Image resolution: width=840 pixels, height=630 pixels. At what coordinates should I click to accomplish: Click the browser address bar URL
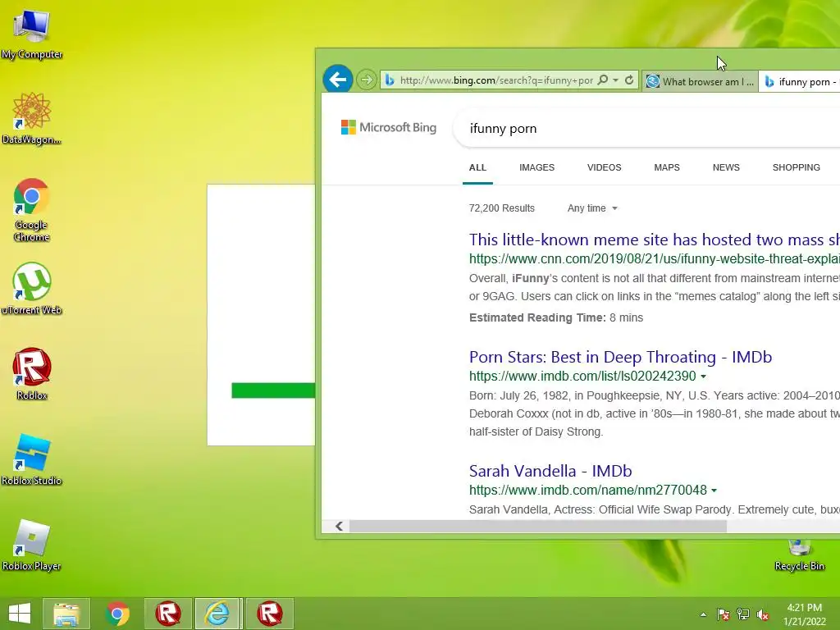(x=496, y=80)
